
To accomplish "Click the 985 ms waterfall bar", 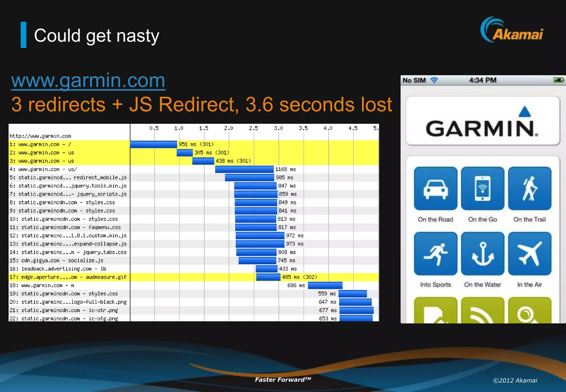I will [250, 177].
